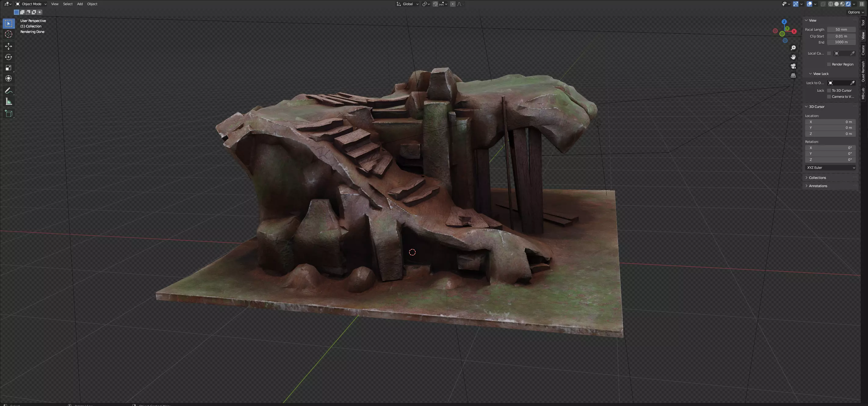Set selection mode to Subtract
The image size is (868, 406).
click(x=28, y=12)
